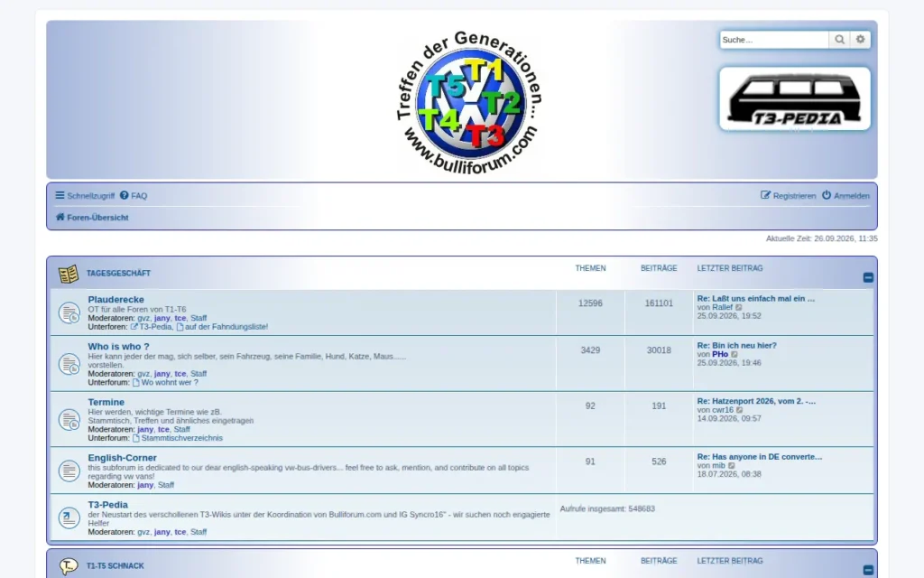Click Aufrufe insgesamt: 548683 text
This screenshot has height=578, width=924.
coord(607,508)
